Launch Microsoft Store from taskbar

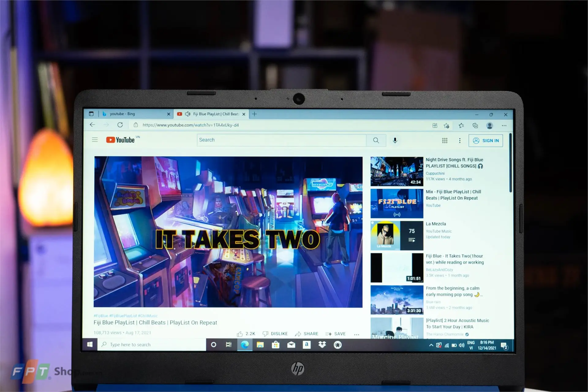tap(276, 345)
